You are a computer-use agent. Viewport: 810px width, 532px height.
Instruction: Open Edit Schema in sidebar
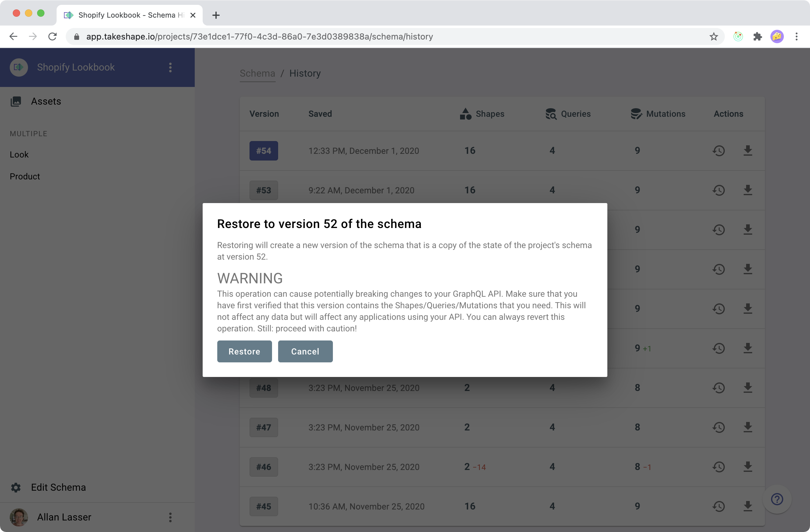[x=58, y=487]
